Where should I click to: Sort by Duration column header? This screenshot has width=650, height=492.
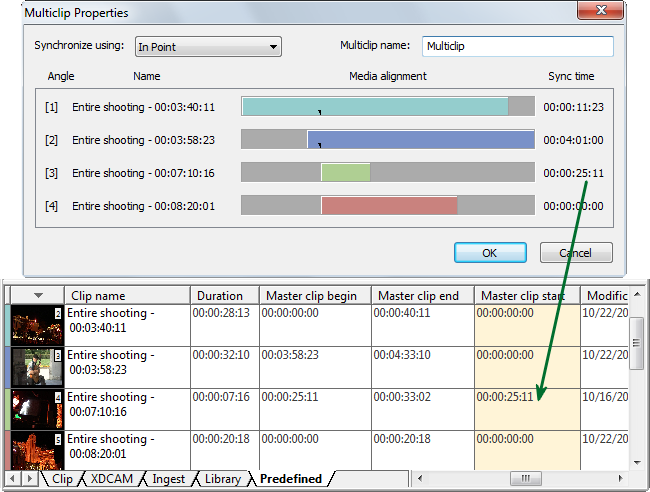[x=225, y=296]
